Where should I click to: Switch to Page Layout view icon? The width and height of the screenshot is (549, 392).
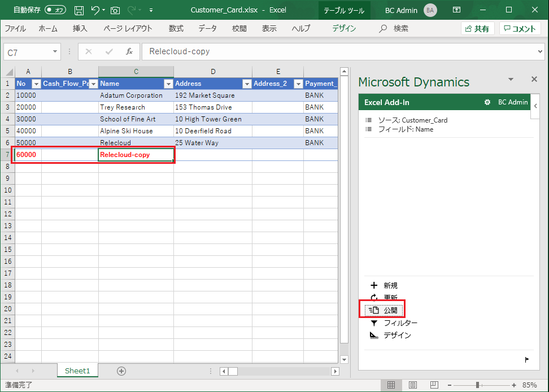(x=413, y=385)
